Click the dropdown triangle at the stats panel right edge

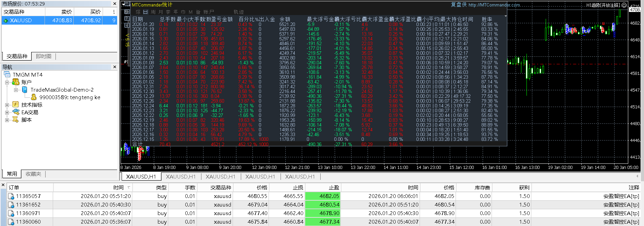[505, 16]
